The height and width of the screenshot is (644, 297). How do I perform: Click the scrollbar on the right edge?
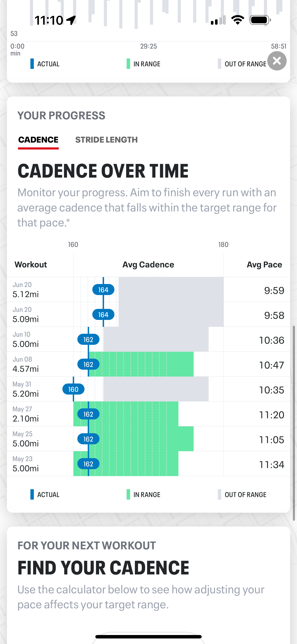point(294,422)
